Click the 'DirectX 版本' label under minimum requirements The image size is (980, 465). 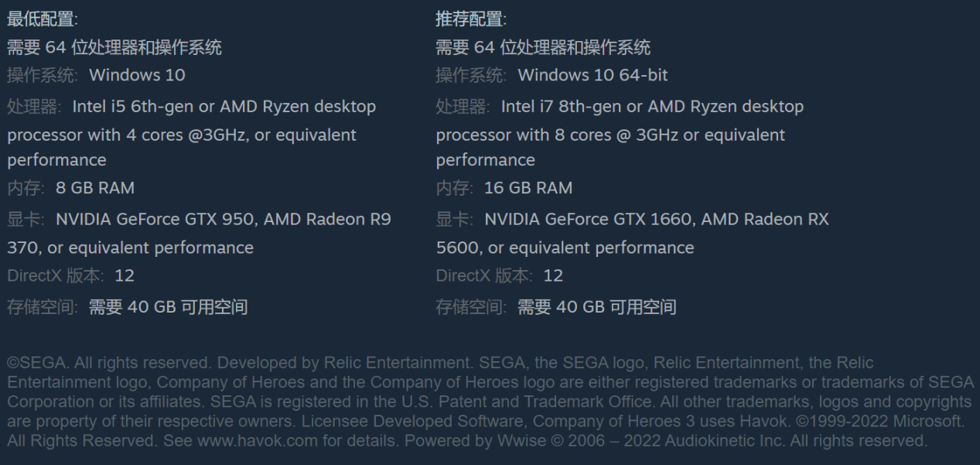56,276
